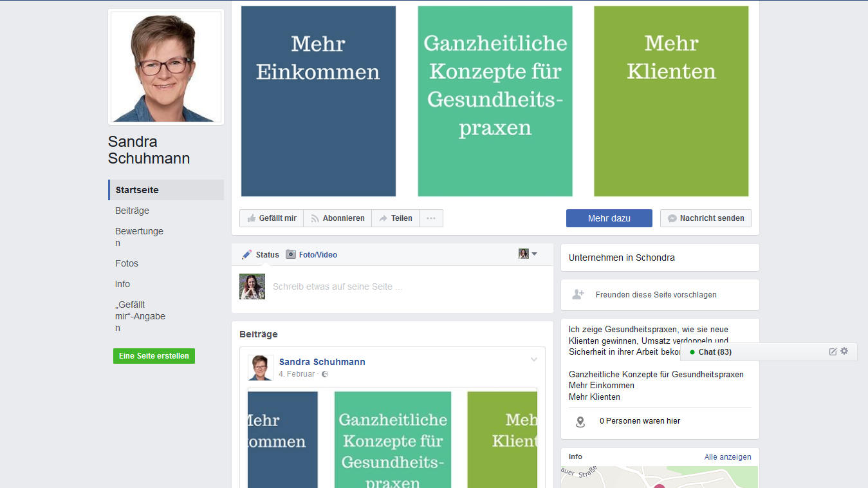The image size is (868, 488).
Task: Click the composer user avatar thumbnail
Action: coord(252,286)
